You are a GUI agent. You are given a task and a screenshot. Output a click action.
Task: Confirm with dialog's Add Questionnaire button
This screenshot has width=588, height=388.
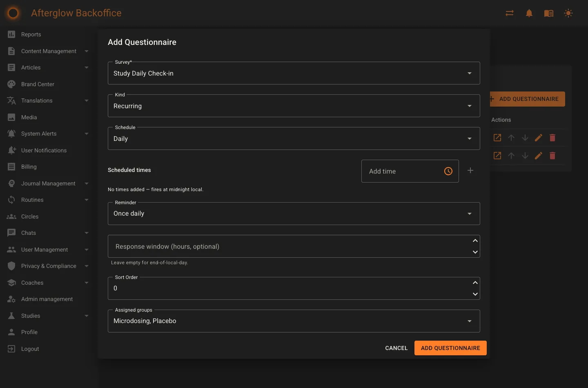(x=450, y=348)
